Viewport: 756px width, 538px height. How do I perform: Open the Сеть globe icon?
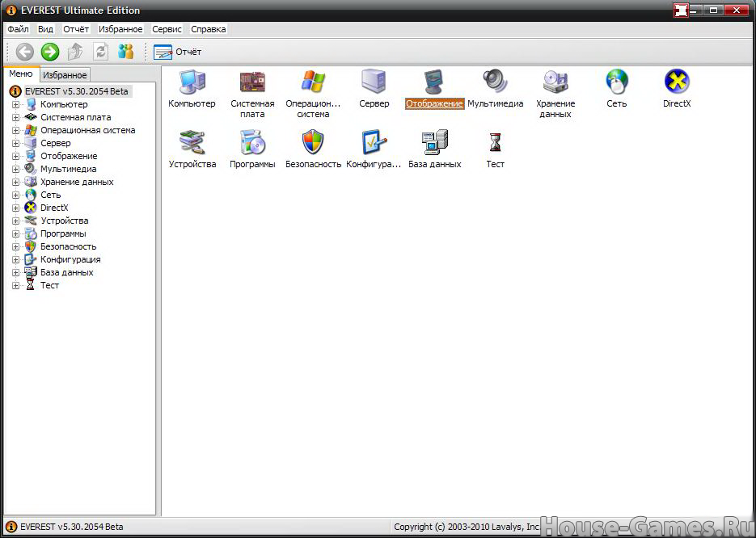click(x=617, y=81)
